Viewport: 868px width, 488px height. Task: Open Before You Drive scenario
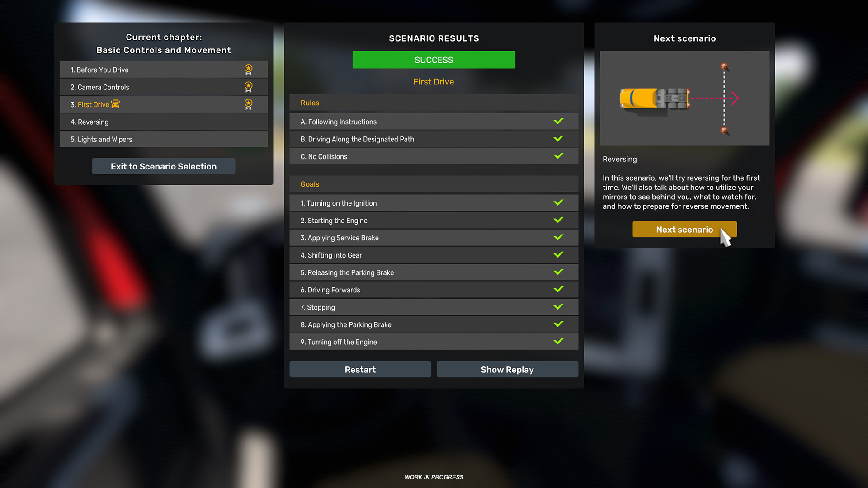pos(164,70)
